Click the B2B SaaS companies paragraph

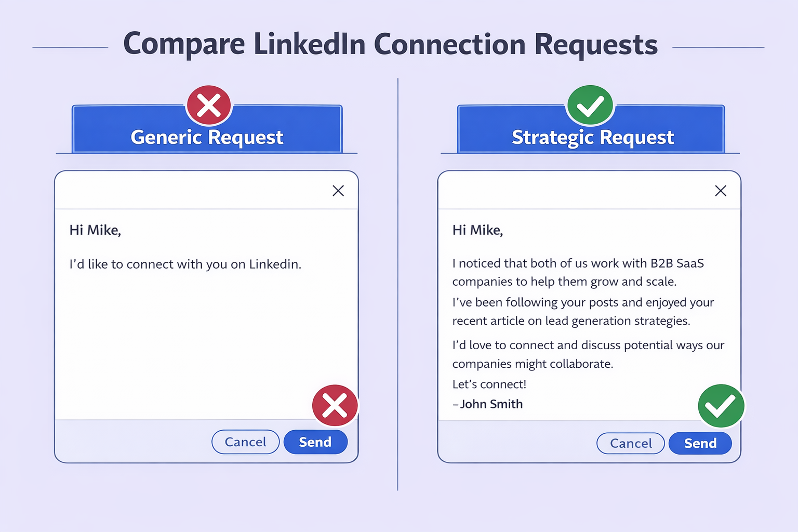click(578, 272)
